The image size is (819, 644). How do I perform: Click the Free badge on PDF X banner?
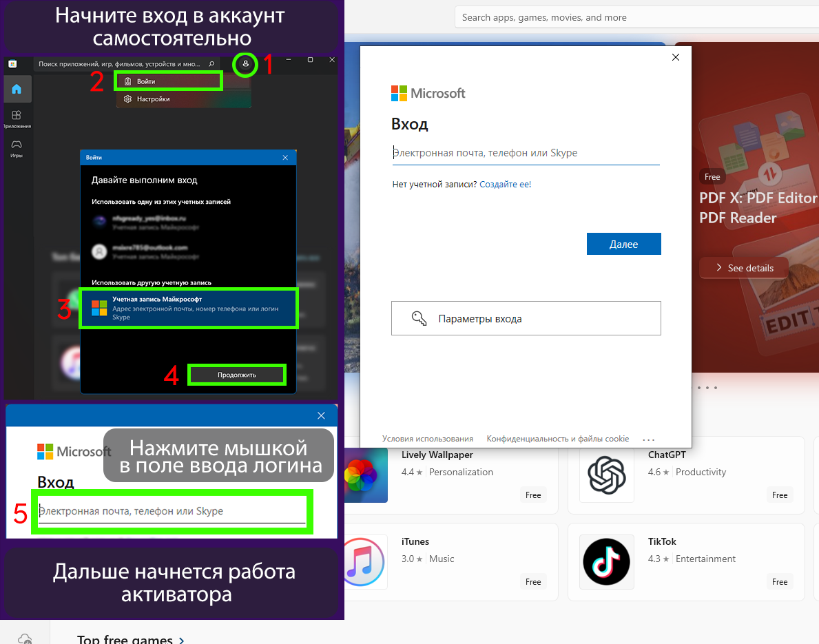pyautogui.click(x=712, y=177)
